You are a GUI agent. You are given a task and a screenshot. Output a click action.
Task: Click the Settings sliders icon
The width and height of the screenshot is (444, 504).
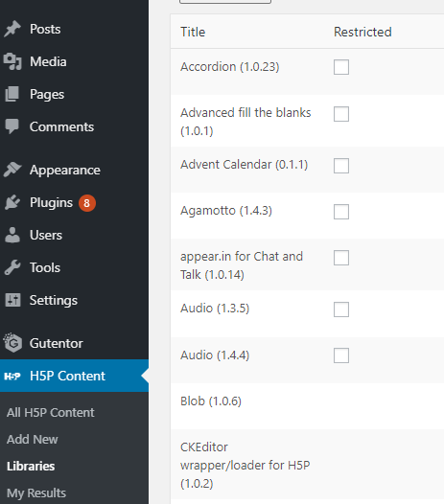point(12,300)
